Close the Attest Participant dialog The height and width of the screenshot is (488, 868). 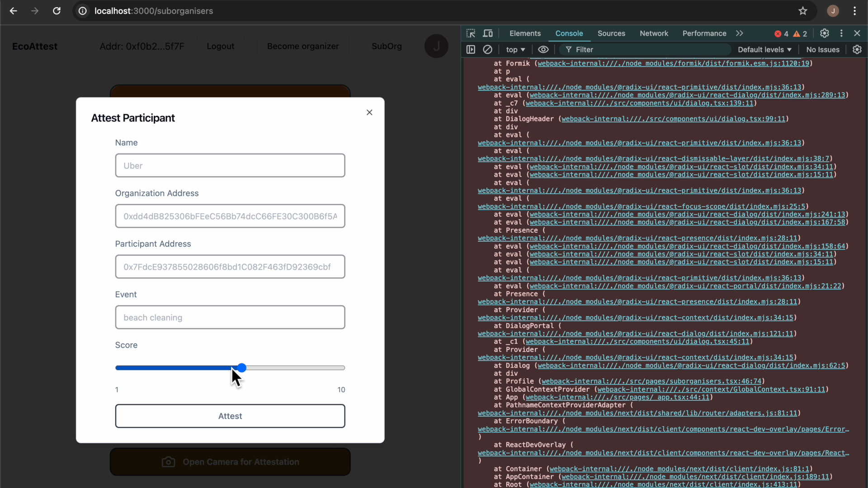pos(369,113)
